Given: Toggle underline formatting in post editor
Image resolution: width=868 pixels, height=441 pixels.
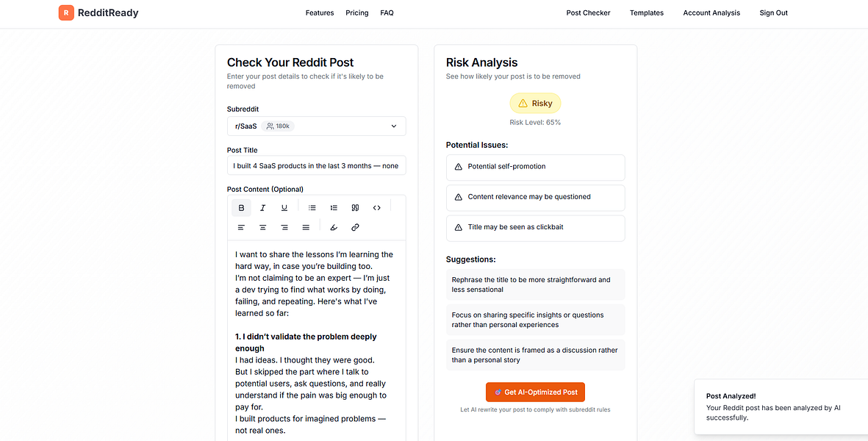Looking at the screenshot, I should 284,208.
